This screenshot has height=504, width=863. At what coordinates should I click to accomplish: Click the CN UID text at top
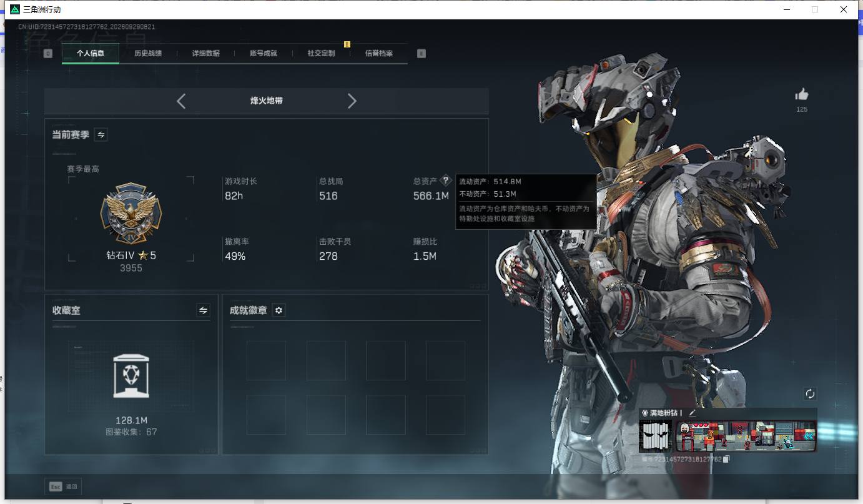86,27
